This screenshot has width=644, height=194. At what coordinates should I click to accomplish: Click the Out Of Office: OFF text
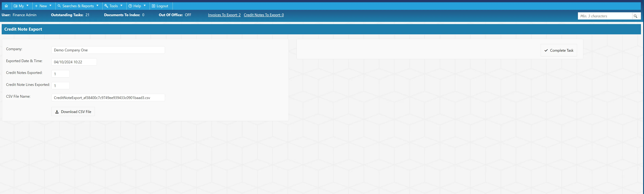coord(175,15)
